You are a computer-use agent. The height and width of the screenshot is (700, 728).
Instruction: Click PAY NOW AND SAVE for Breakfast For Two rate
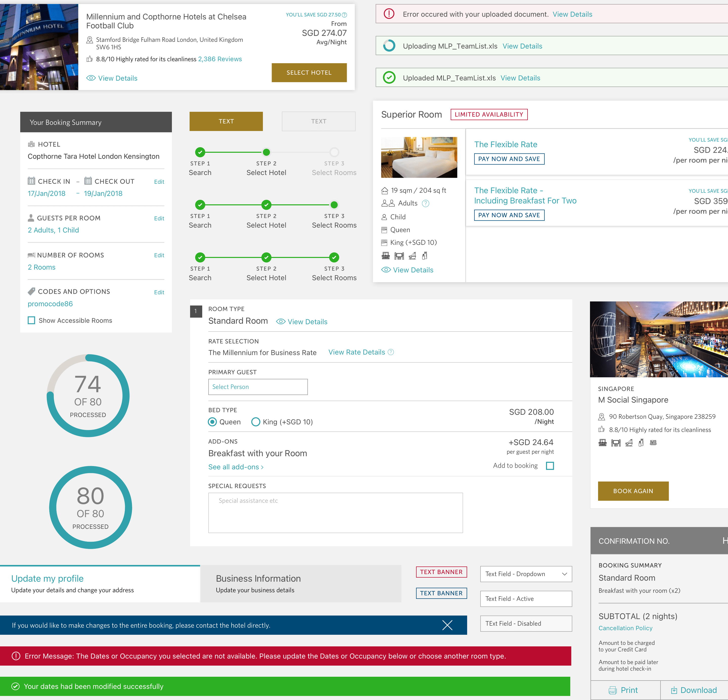click(509, 215)
